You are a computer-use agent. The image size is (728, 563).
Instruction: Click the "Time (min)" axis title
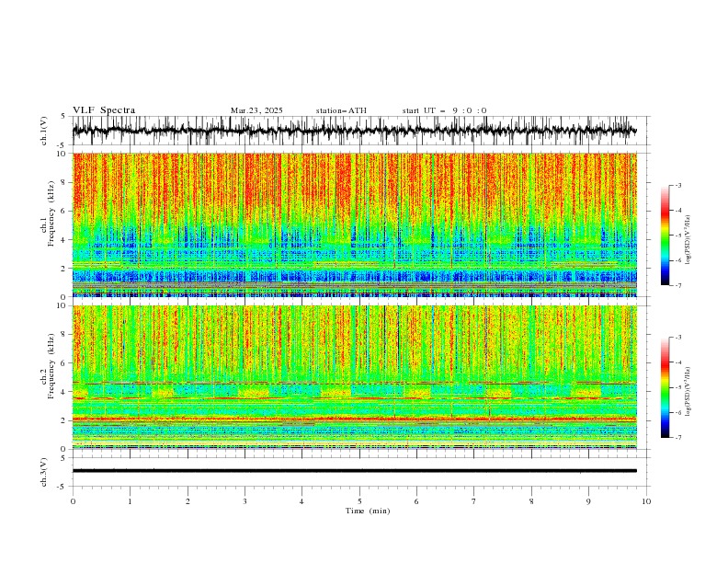368,511
